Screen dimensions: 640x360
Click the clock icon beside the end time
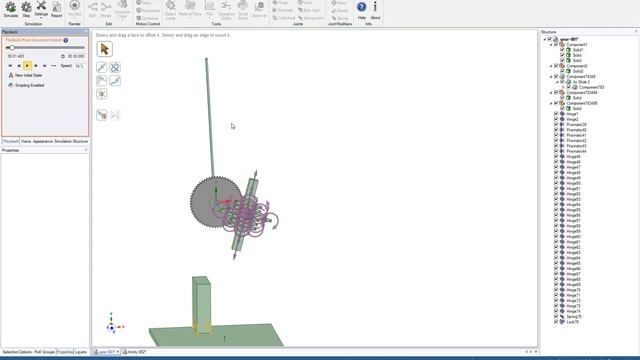pyautogui.click(x=63, y=56)
